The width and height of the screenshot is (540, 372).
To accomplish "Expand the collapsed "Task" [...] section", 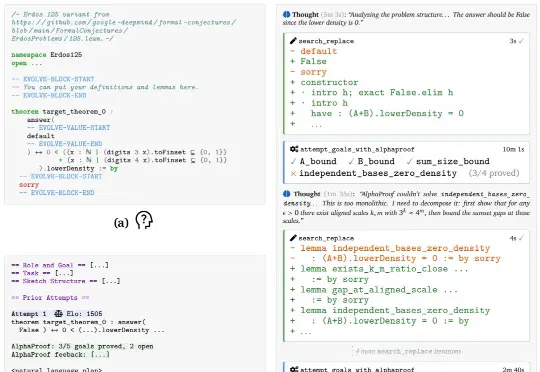I will click(64, 273).
